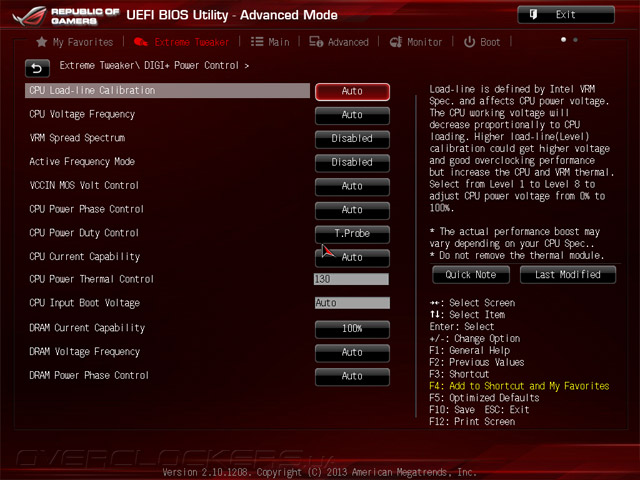Image resolution: width=640 pixels, height=480 pixels.
Task: Select CPU Voltage Frequency label
Action: click(x=82, y=115)
